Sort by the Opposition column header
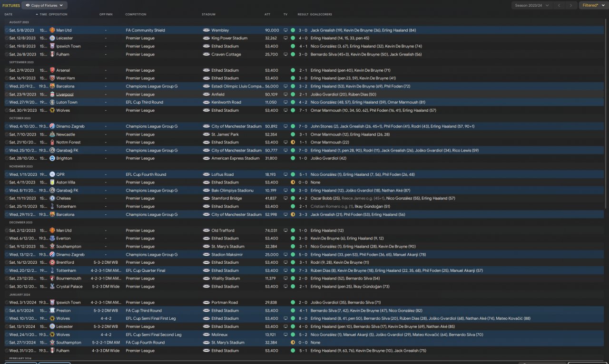This screenshot has width=609, height=364. pyautogui.click(x=58, y=14)
